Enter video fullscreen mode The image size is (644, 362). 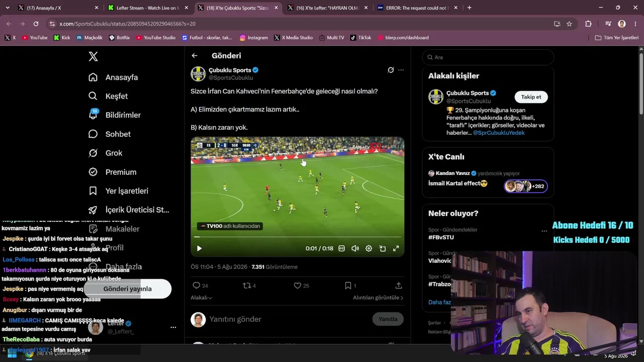pos(396,248)
